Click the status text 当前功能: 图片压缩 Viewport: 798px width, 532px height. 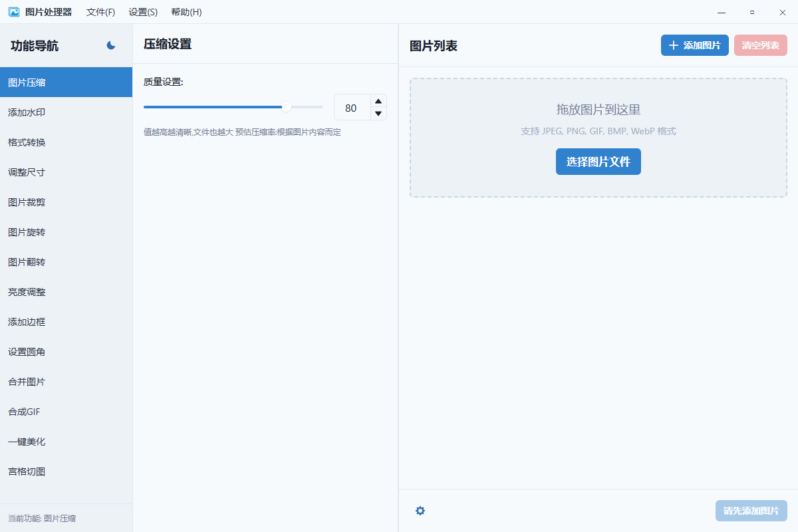42,518
